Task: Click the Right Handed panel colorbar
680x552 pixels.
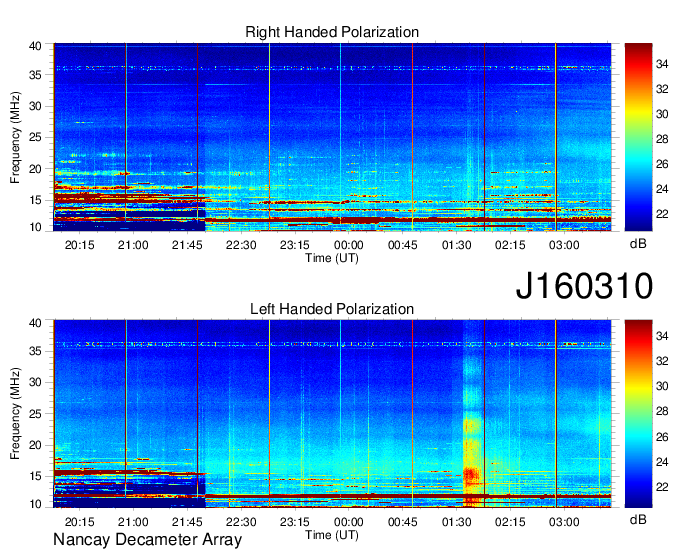Action: tap(638, 137)
